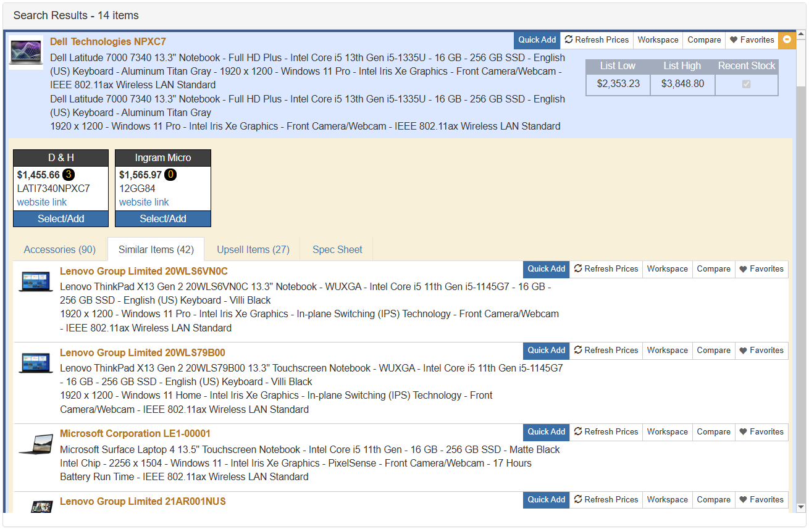Click the D & H stock count badge

point(69,175)
